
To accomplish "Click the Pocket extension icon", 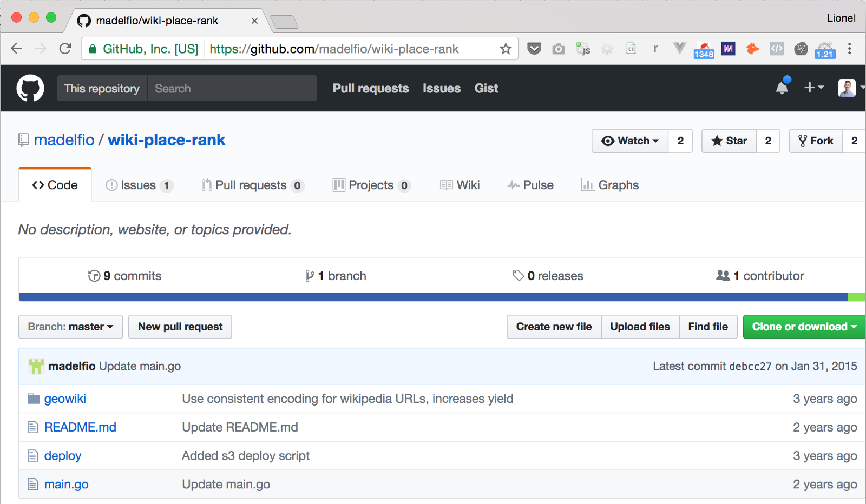I will pyautogui.click(x=534, y=49).
